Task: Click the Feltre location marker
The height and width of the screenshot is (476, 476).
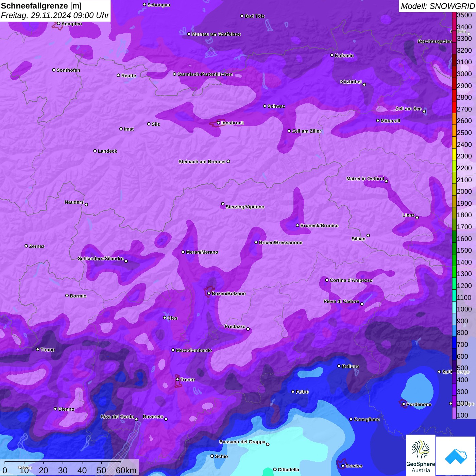Action: pyautogui.click(x=293, y=392)
